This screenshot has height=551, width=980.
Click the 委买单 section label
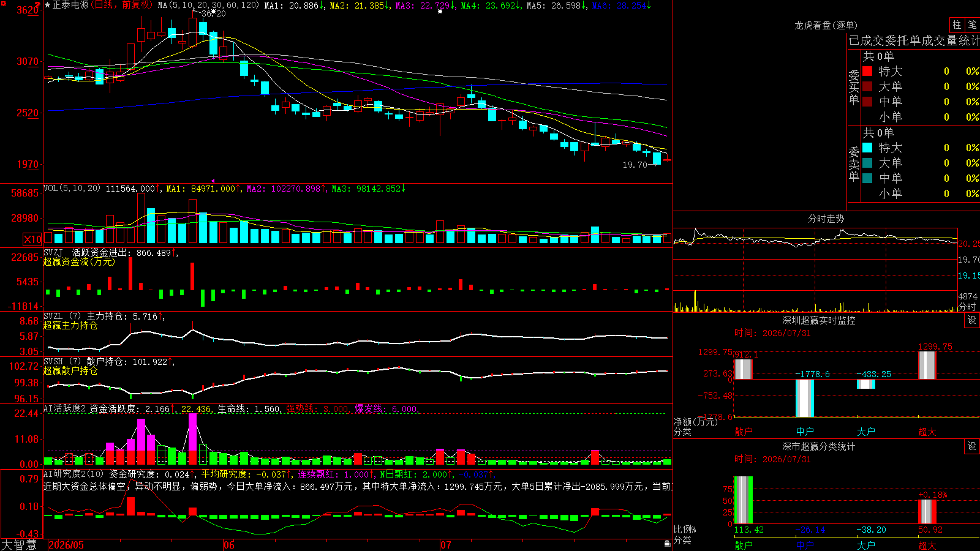[854, 88]
